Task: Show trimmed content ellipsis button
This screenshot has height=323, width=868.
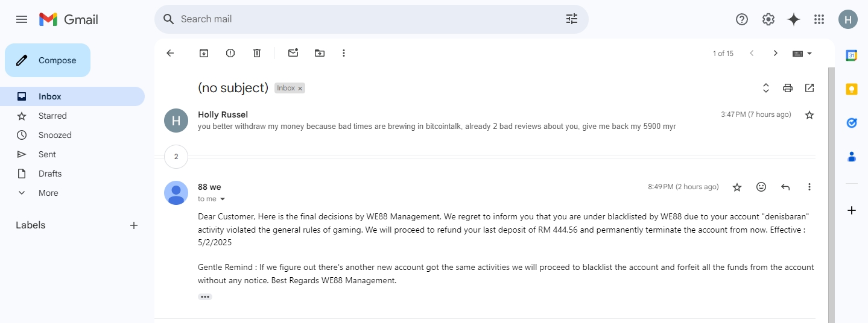Action: point(205,296)
